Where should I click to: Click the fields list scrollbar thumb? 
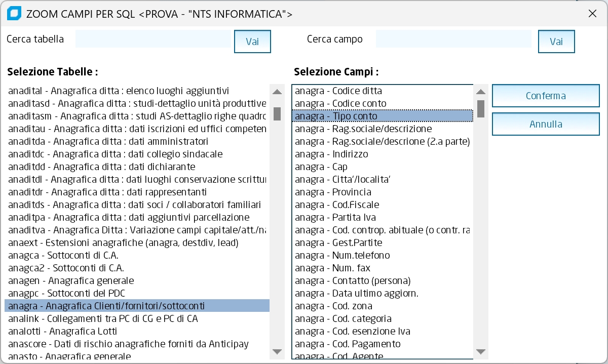click(481, 108)
